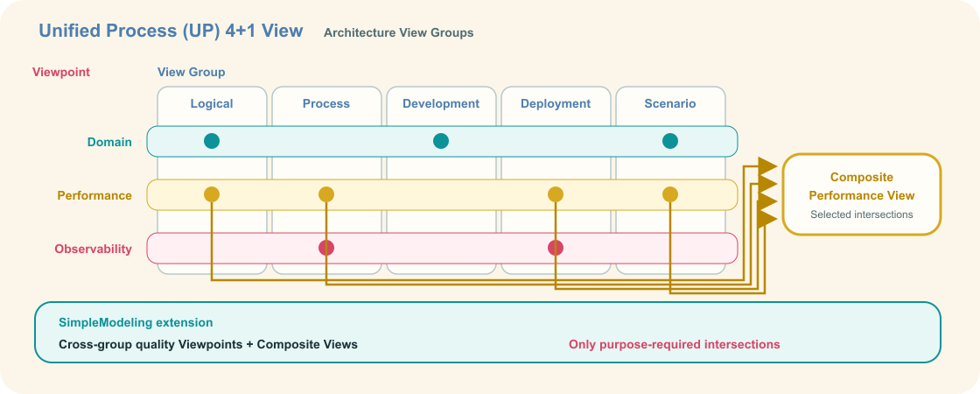Select the Process view group header
The height and width of the screenshot is (394, 980).
(x=326, y=104)
